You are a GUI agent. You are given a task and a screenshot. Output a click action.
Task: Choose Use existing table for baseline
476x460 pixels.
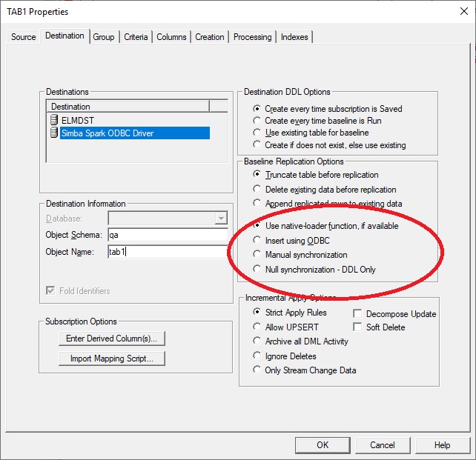[257, 133]
